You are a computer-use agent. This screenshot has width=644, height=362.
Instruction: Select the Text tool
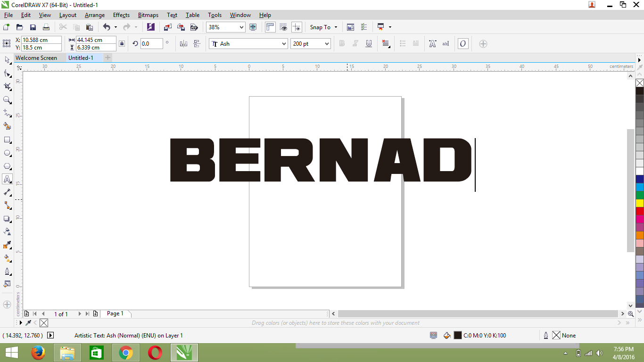coord(7,179)
